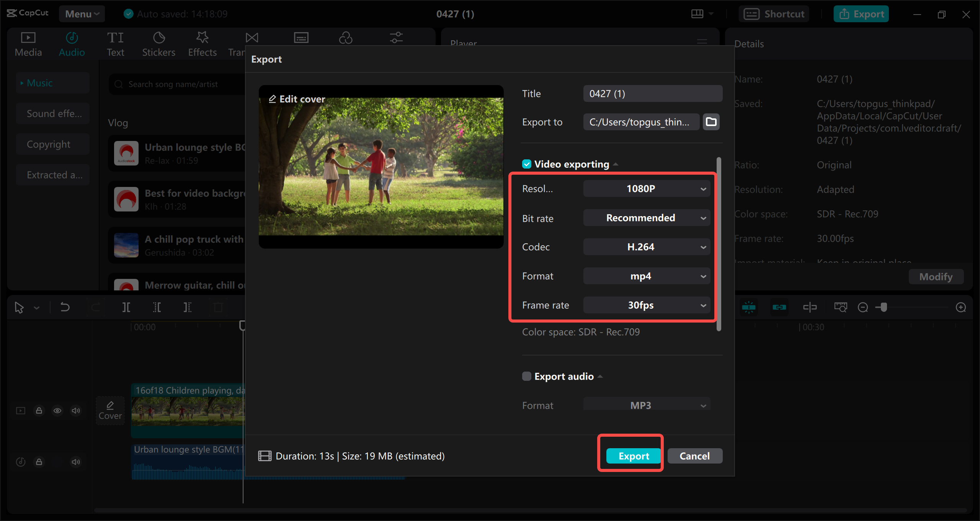Zoom out the timeline view

coord(863,307)
